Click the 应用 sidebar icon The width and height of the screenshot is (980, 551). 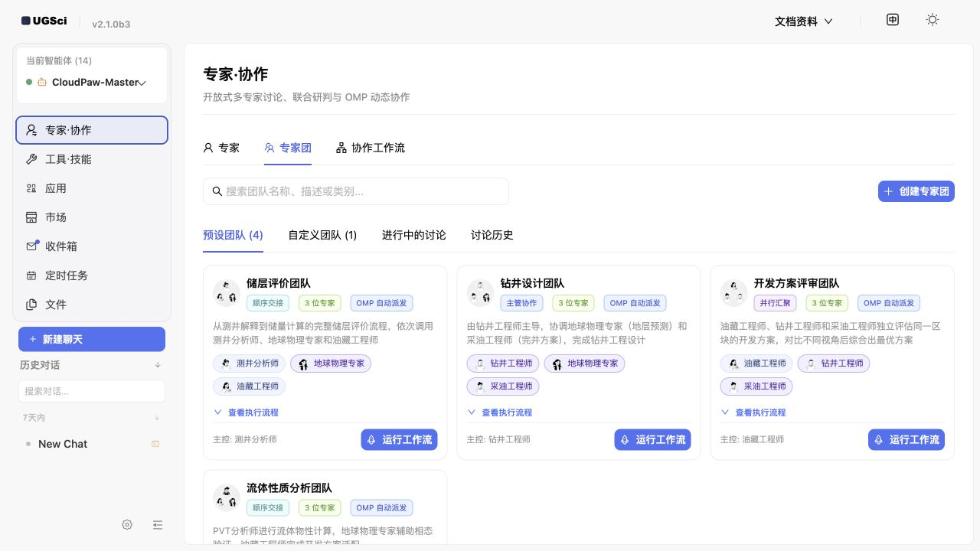tap(31, 188)
